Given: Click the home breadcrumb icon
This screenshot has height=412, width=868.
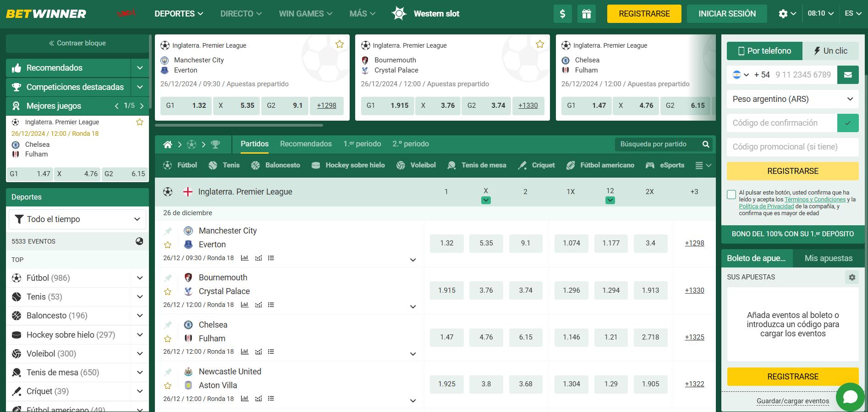Looking at the screenshot, I should [x=168, y=145].
